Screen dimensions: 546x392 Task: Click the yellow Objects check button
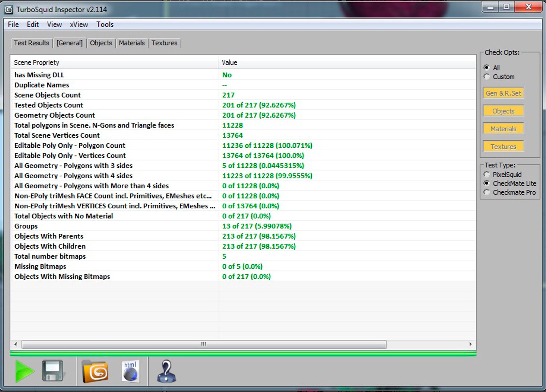pyautogui.click(x=503, y=111)
